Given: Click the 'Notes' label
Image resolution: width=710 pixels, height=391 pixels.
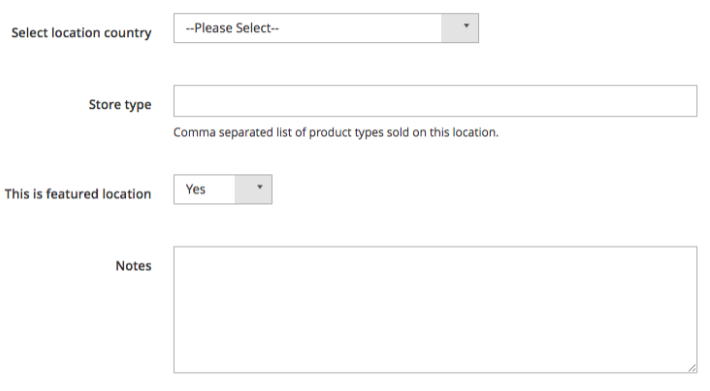Looking at the screenshot, I should [134, 266].
